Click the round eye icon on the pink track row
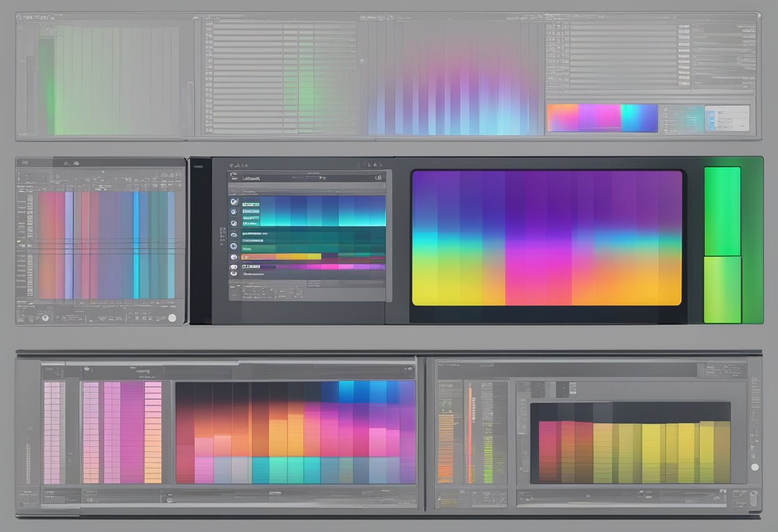Image resolution: width=778 pixels, height=532 pixels. pos(234,267)
